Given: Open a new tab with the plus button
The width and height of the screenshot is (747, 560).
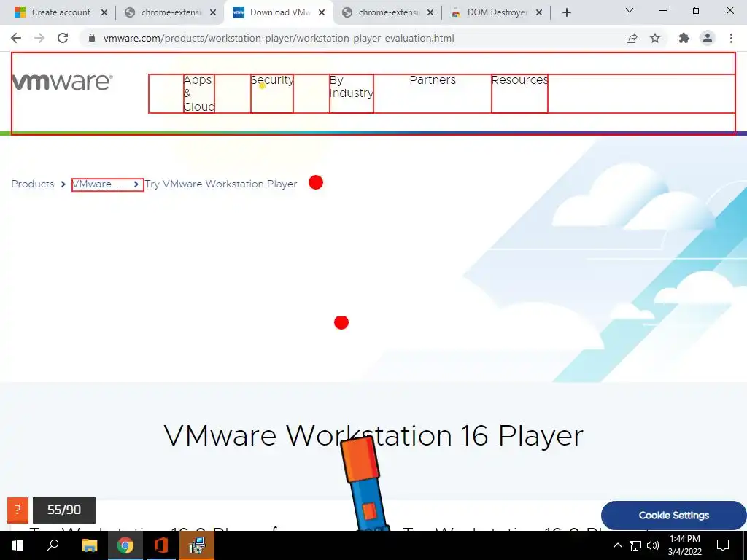Looking at the screenshot, I should [x=566, y=12].
